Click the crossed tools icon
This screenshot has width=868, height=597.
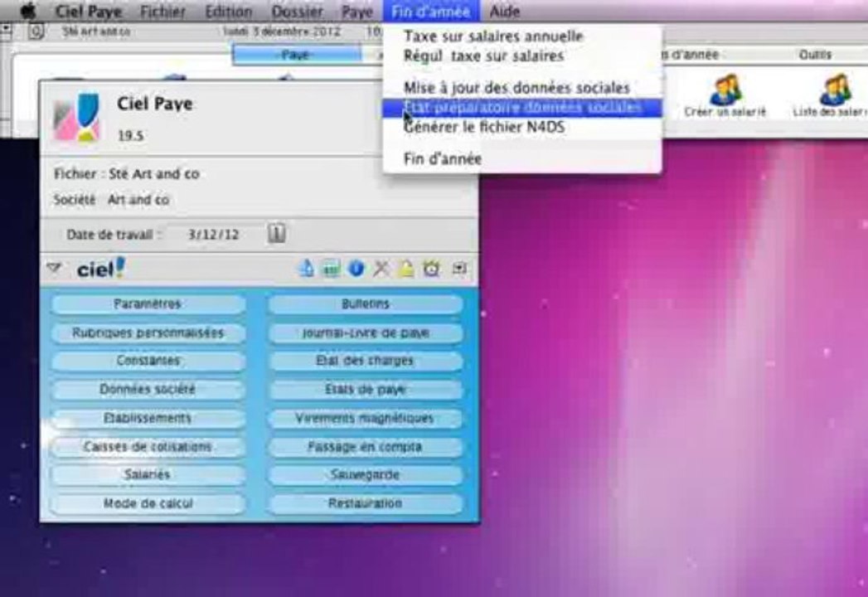point(381,269)
